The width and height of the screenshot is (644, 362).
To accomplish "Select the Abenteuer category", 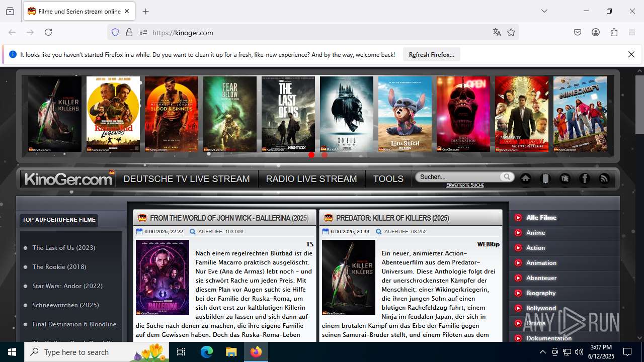I will pyautogui.click(x=541, y=278).
